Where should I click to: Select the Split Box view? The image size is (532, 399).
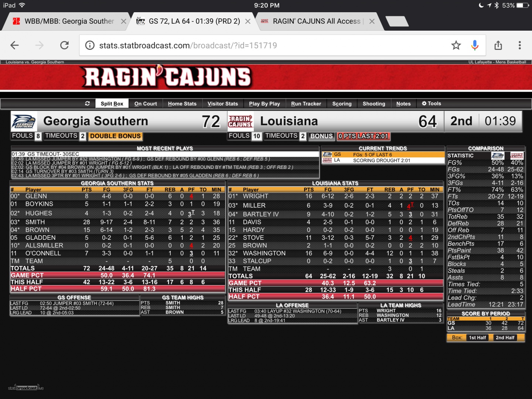[112, 104]
